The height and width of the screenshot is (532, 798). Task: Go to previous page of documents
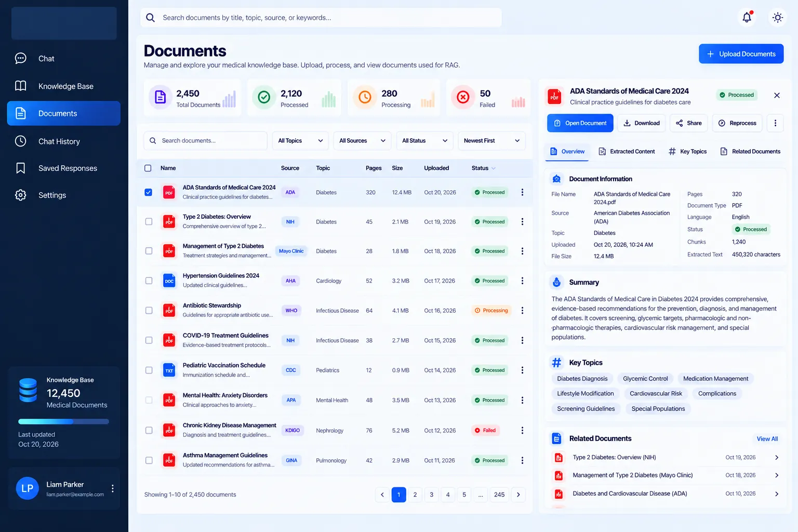(x=382, y=495)
